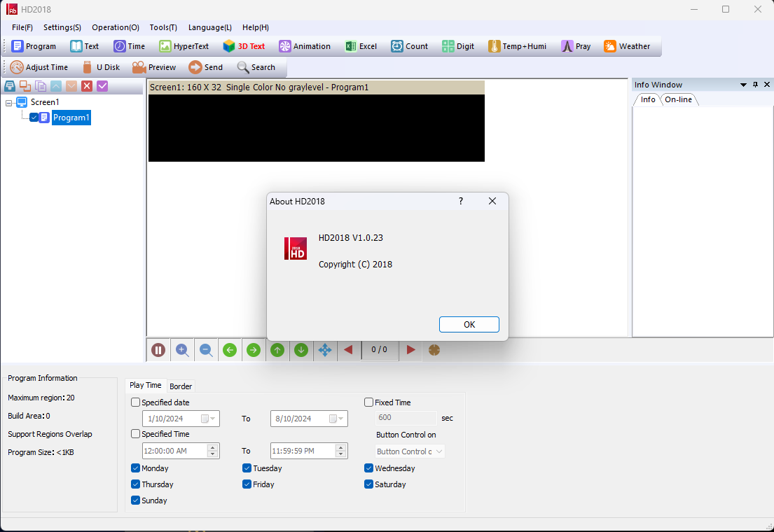Search for devices with Search tool
This screenshot has width=774, height=532.
pyautogui.click(x=256, y=67)
